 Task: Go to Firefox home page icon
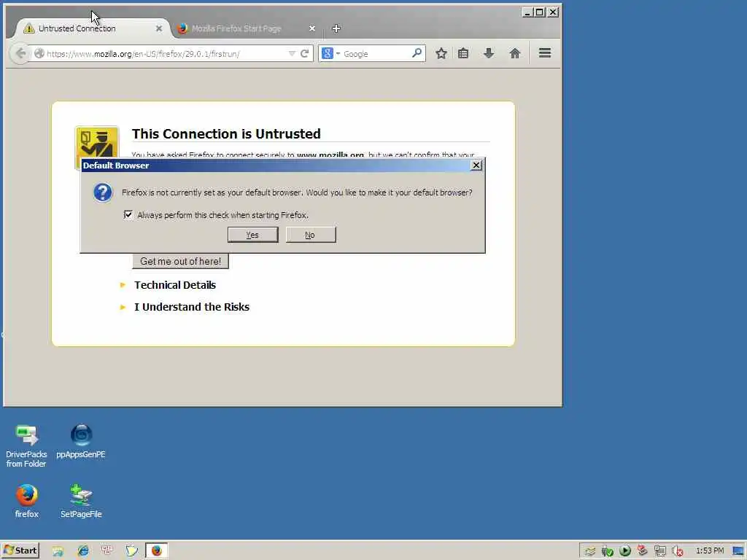[515, 53]
